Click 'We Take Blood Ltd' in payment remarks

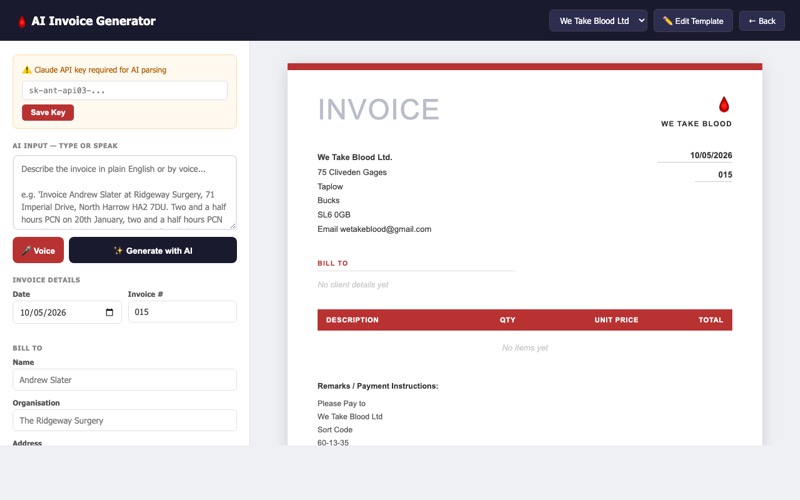(349, 416)
